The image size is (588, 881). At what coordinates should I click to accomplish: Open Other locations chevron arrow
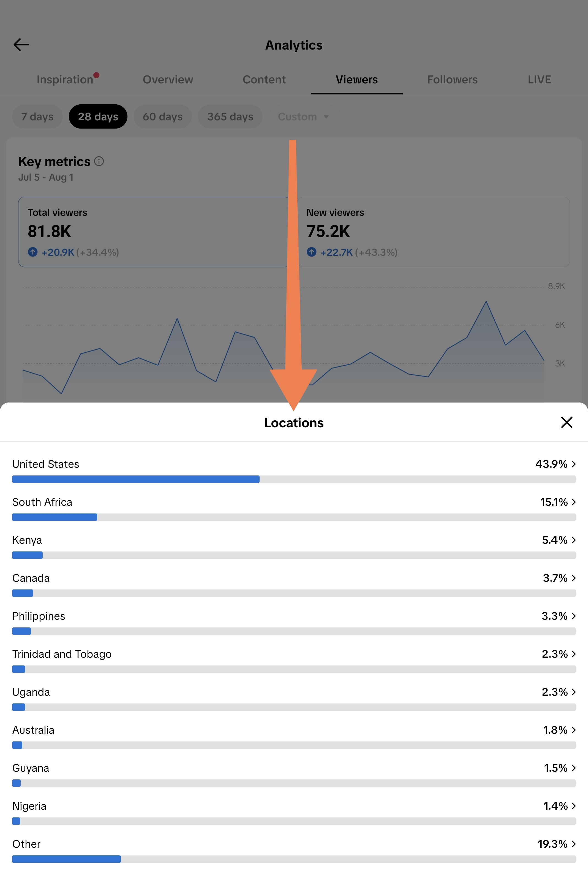click(573, 844)
